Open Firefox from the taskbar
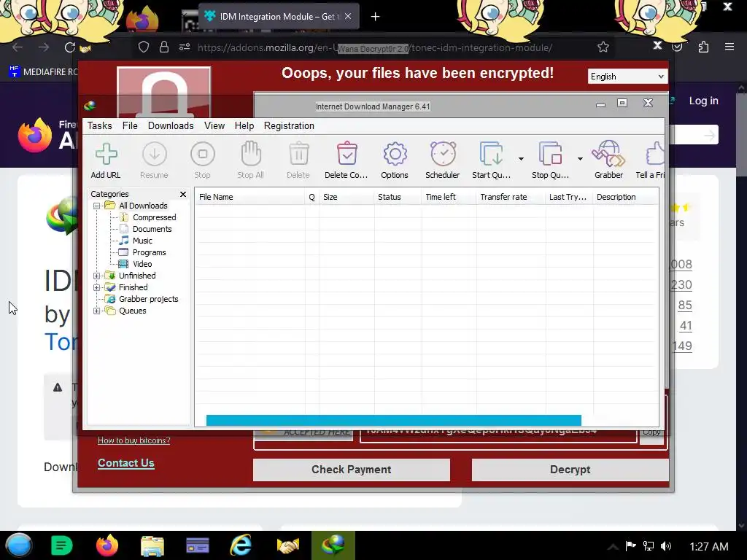This screenshot has width=747, height=560. [107, 545]
